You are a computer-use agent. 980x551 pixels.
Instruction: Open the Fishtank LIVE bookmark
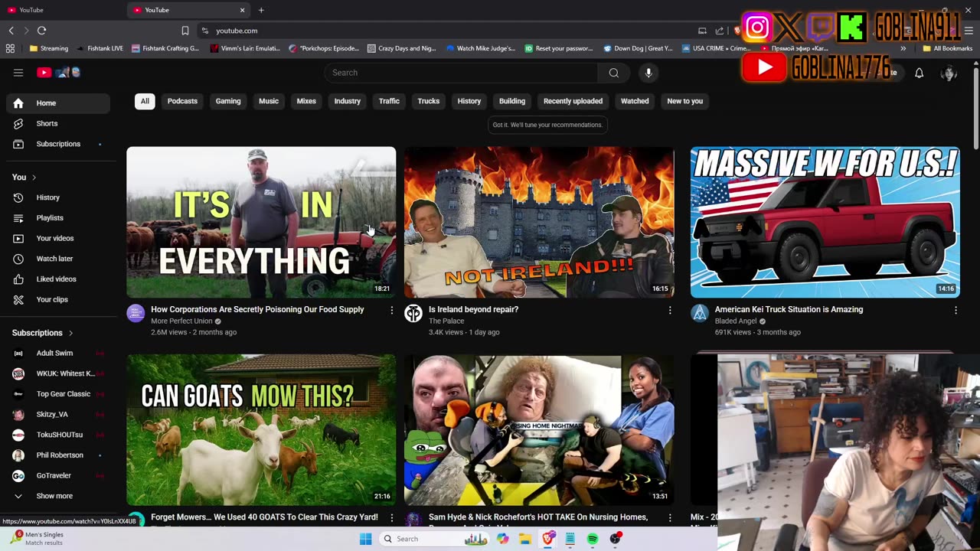coord(100,48)
